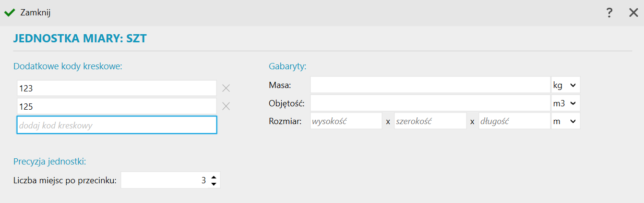This screenshot has height=203, width=644.
Task: Open the m size unit dropdown
Action: tap(566, 122)
